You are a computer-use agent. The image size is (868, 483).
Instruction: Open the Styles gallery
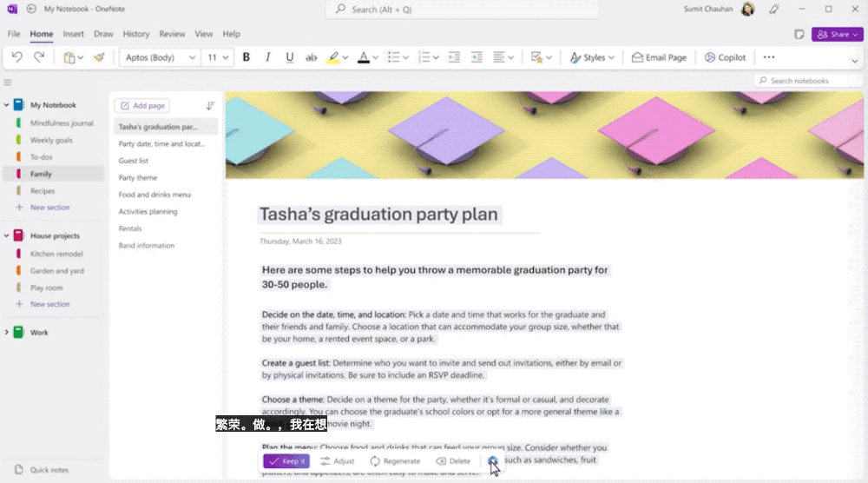[592, 57]
